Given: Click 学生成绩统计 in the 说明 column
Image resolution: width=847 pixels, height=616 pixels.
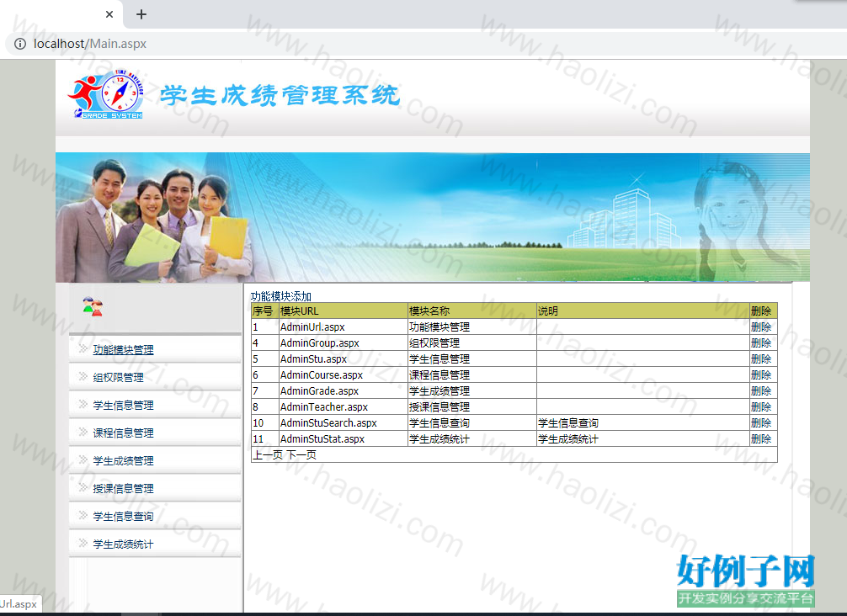Looking at the screenshot, I should pyautogui.click(x=568, y=439).
